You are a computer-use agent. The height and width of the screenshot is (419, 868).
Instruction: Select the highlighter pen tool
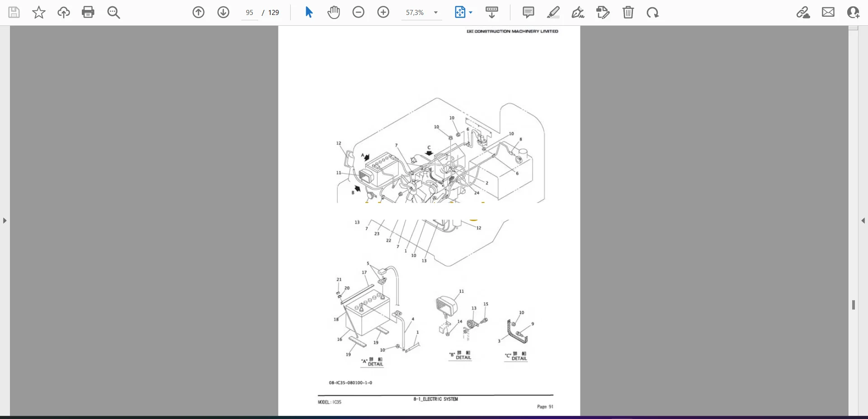tap(553, 12)
